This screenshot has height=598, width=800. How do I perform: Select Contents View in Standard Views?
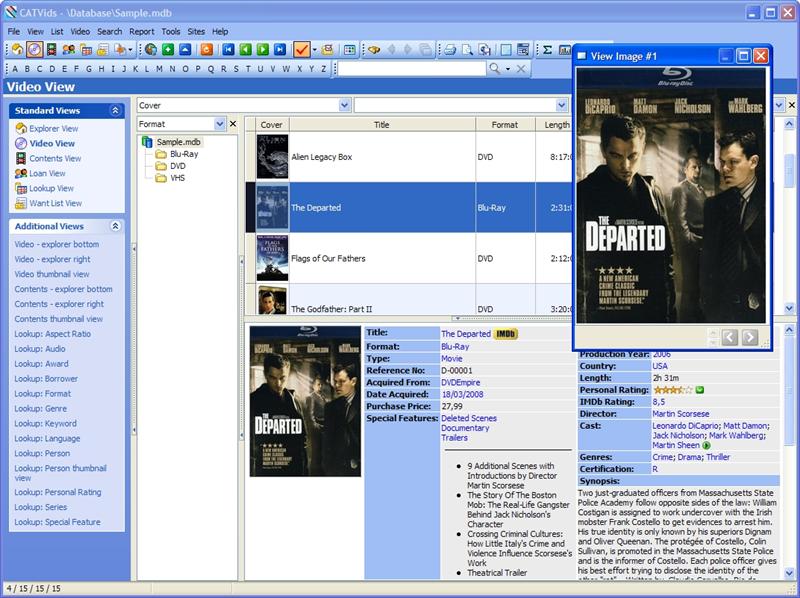[55, 158]
